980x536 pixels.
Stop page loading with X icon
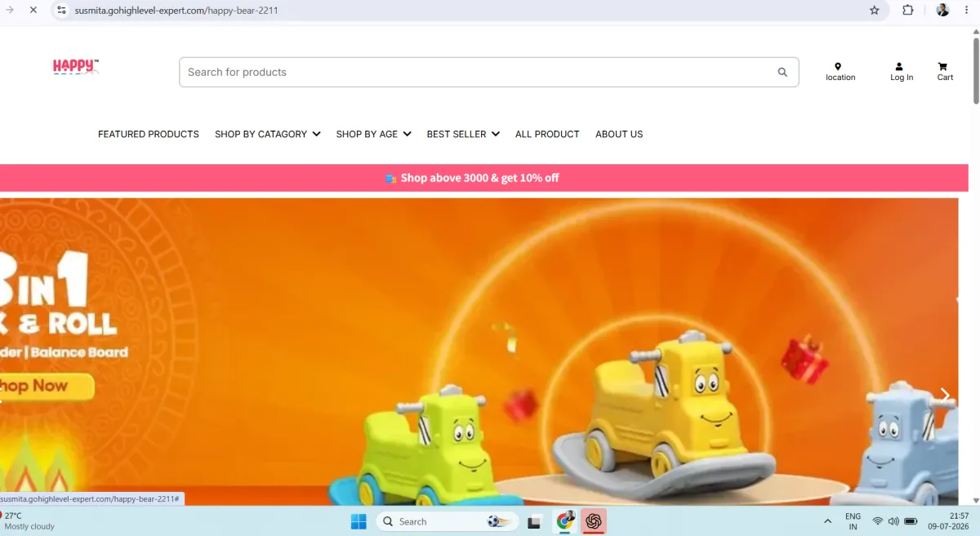[x=33, y=11]
